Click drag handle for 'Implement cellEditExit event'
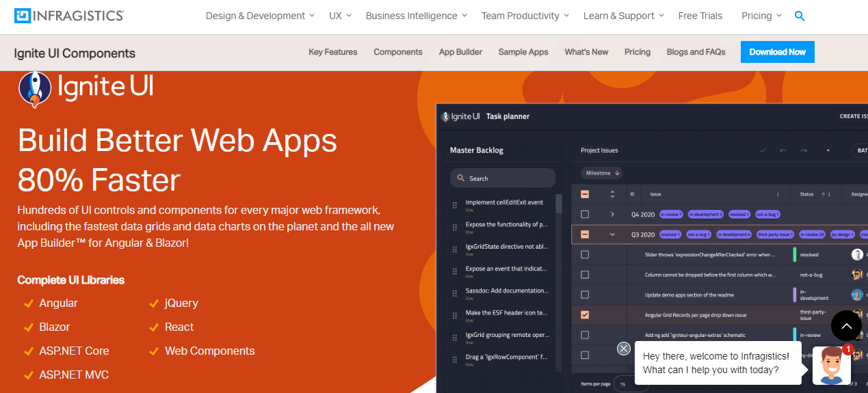Image resolution: width=868 pixels, height=393 pixels. pos(455,205)
